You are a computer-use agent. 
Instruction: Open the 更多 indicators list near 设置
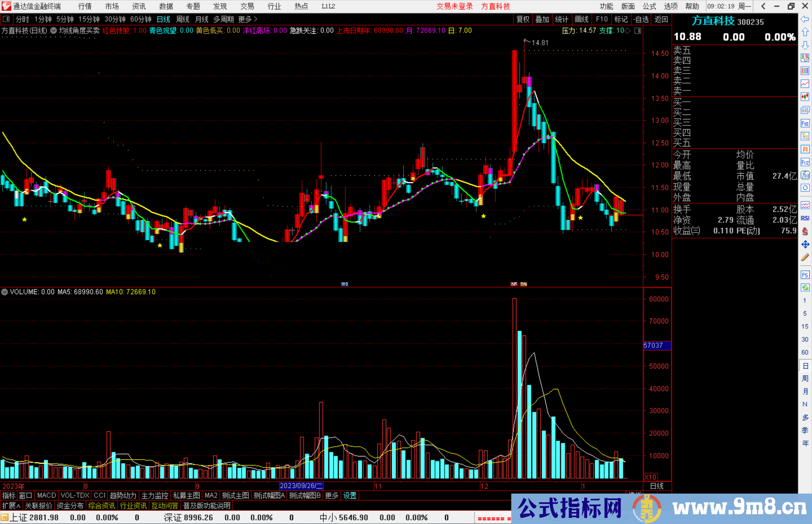click(x=332, y=496)
